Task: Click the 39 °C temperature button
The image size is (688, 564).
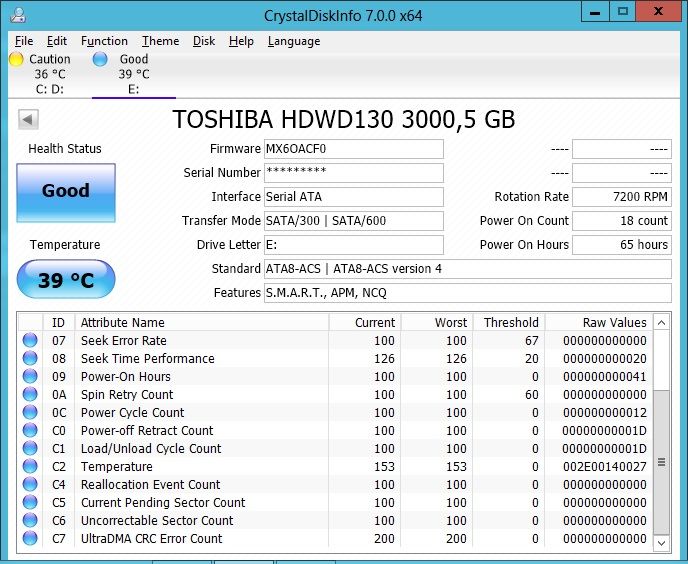Action: [66, 280]
